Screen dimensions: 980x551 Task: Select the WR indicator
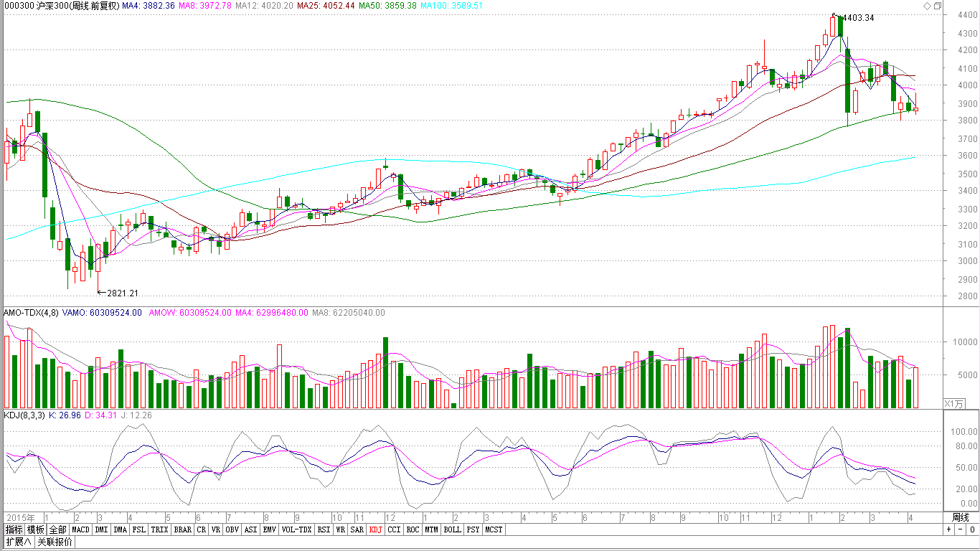pyautogui.click(x=341, y=529)
